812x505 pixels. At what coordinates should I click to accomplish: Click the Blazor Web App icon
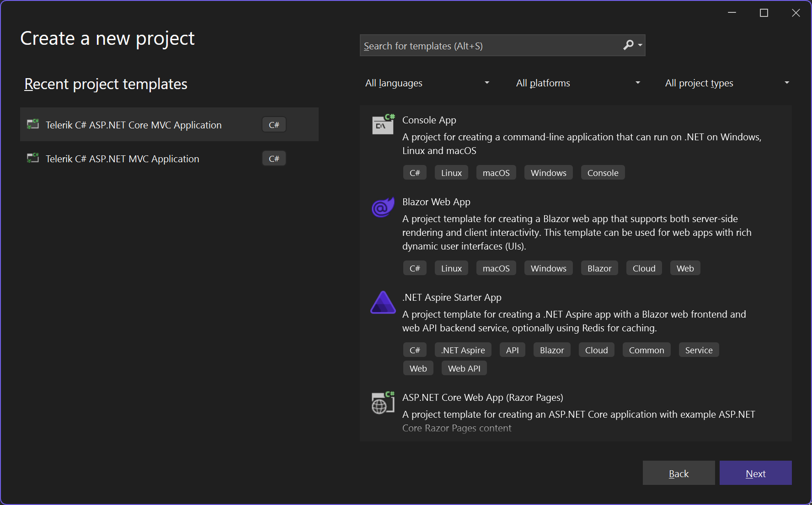(383, 207)
